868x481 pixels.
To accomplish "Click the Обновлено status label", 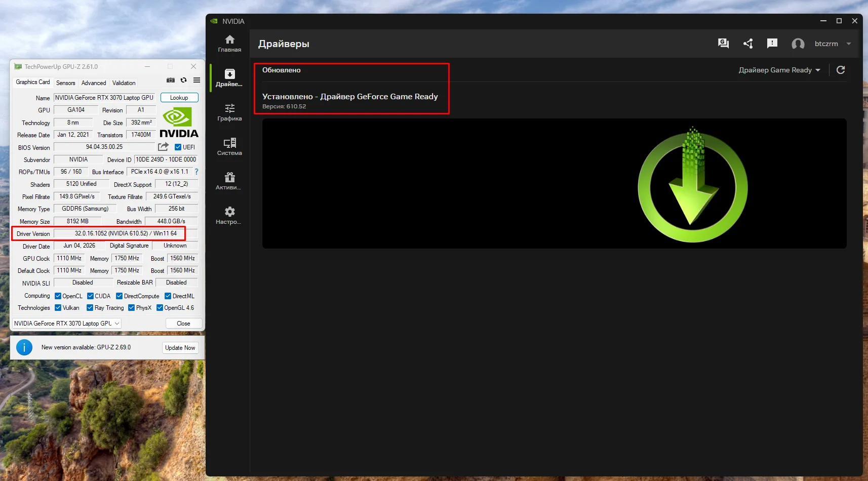I will (x=282, y=70).
